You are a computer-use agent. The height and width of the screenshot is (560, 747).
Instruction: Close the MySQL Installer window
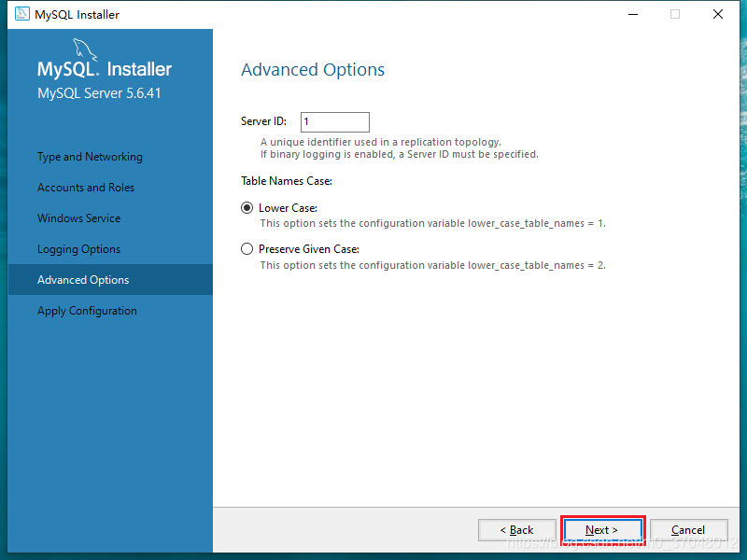(x=718, y=14)
